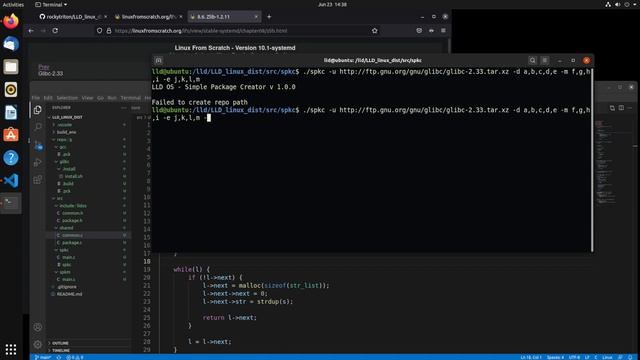Viewport: 640px width, 360px height.
Task: Open VS Code Selection menu
Action: (x=67, y=98)
